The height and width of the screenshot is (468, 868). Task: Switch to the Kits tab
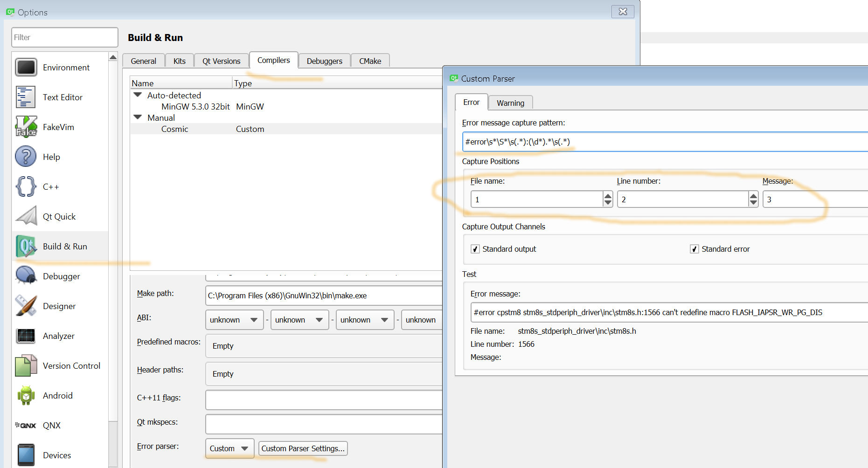coord(180,61)
